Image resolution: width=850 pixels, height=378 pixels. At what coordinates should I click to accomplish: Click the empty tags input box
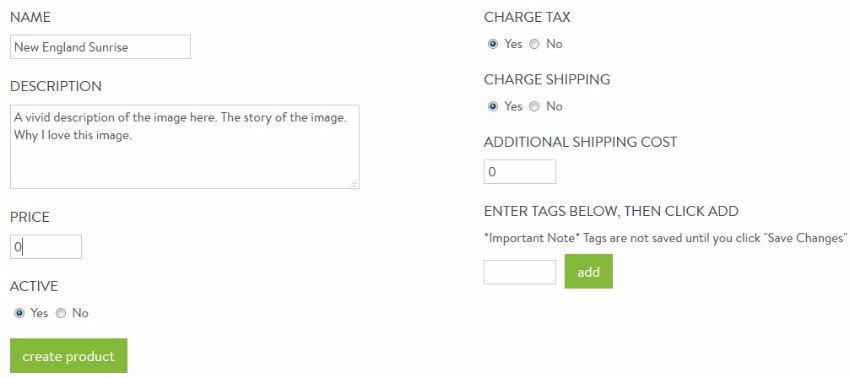(x=520, y=272)
